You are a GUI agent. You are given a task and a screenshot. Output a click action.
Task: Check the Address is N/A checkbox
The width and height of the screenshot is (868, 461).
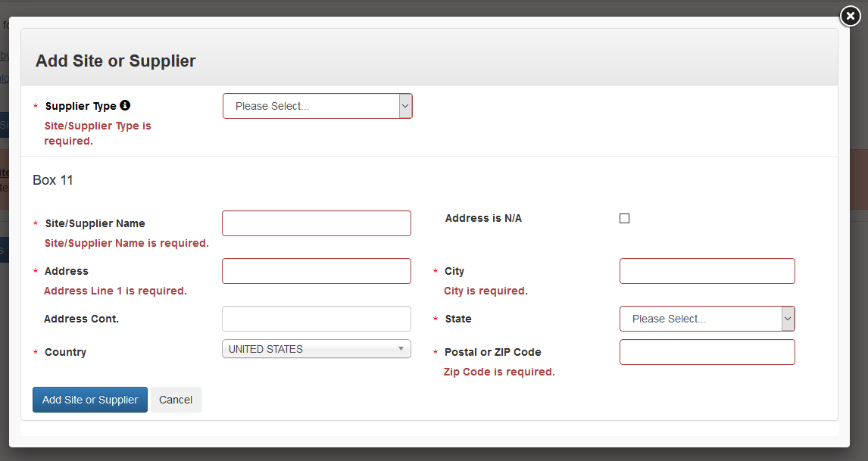pyautogui.click(x=624, y=219)
